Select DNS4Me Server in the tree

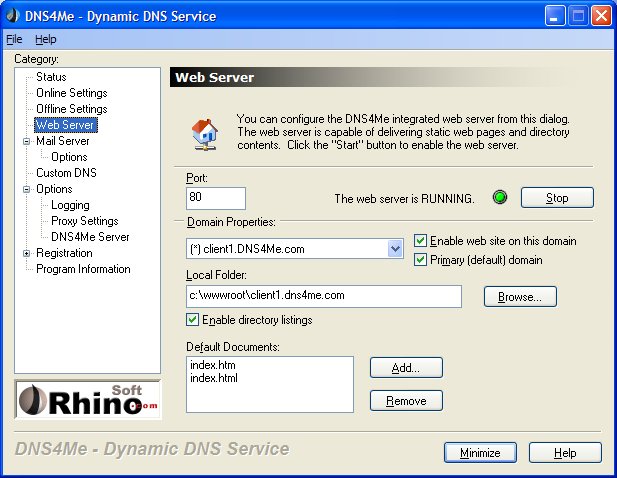[x=90, y=237]
